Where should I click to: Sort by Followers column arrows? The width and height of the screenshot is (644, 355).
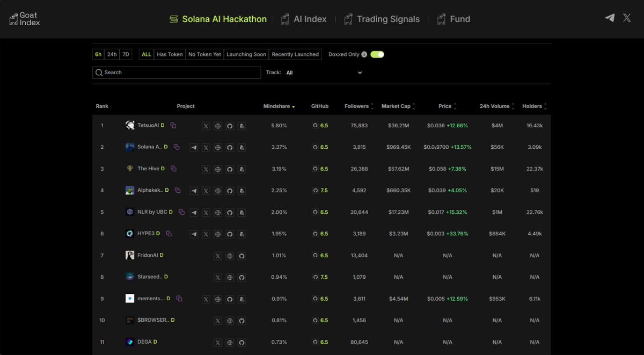click(x=372, y=106)
